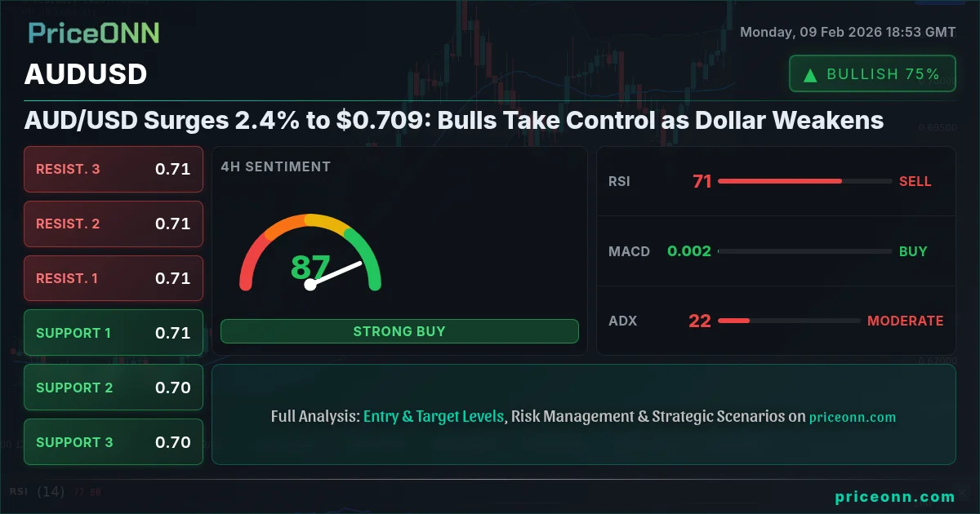
Task: Select the RESIST. 3 level row
Action: pos(114,169)
